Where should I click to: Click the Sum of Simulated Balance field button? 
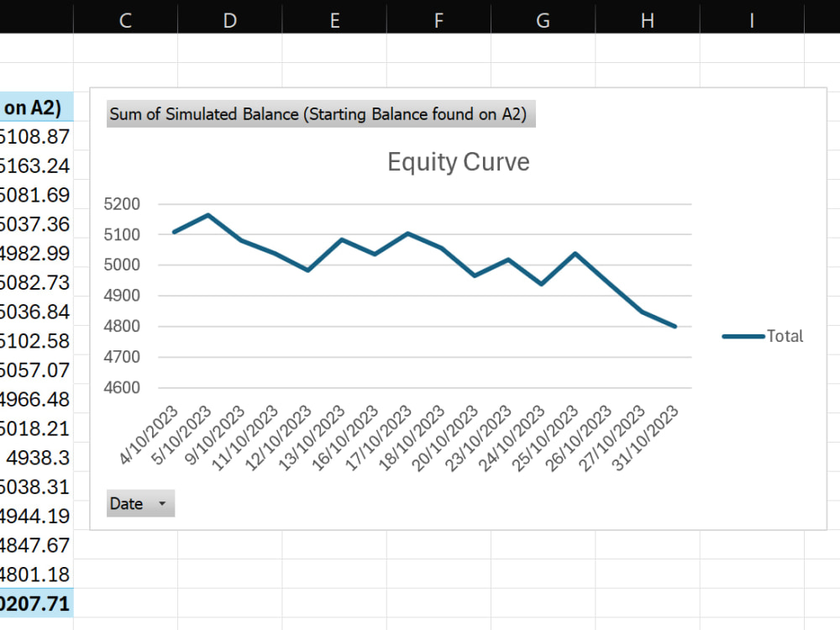coord(320,114)
